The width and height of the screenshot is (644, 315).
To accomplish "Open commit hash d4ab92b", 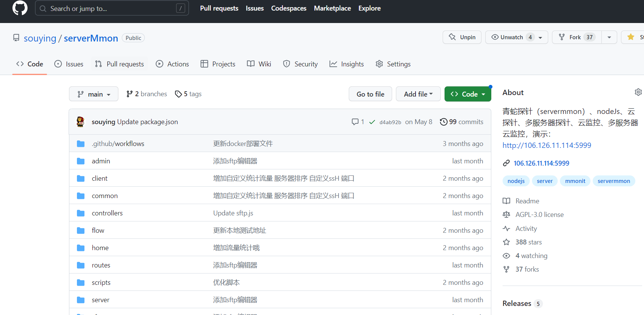I will coord(390,122).
